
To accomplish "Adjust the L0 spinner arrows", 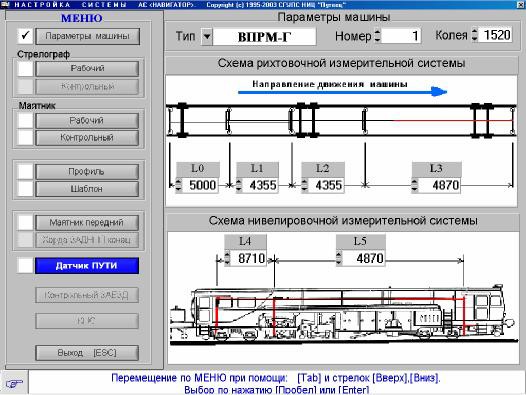I will [178, 185].
